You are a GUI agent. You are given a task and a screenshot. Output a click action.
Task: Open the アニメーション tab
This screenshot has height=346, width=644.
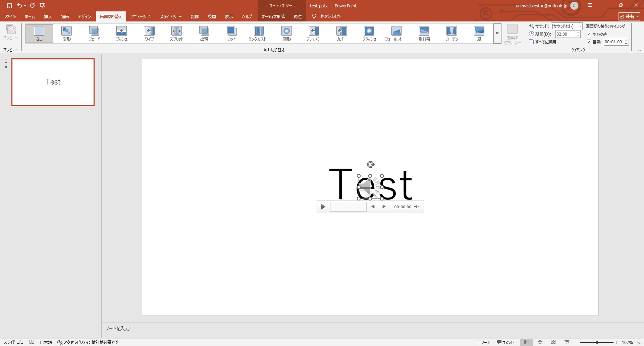(141, 16)
